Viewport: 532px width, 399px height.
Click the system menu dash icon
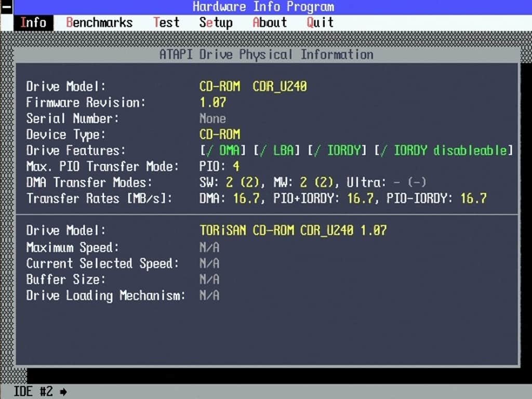pyautogui.click(x=6, y=7)
